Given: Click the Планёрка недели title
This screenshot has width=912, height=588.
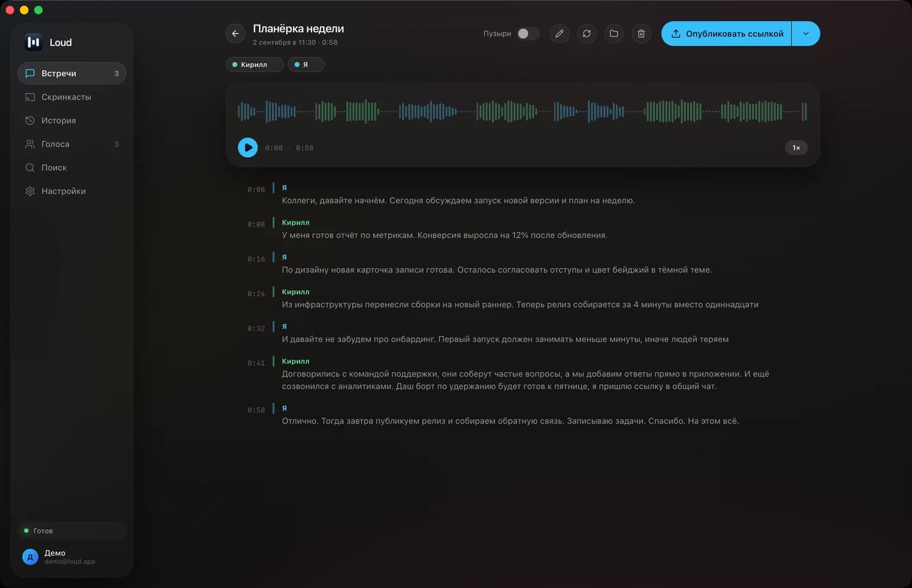Looking at the screenshot, I should click(x=298, y=28).
